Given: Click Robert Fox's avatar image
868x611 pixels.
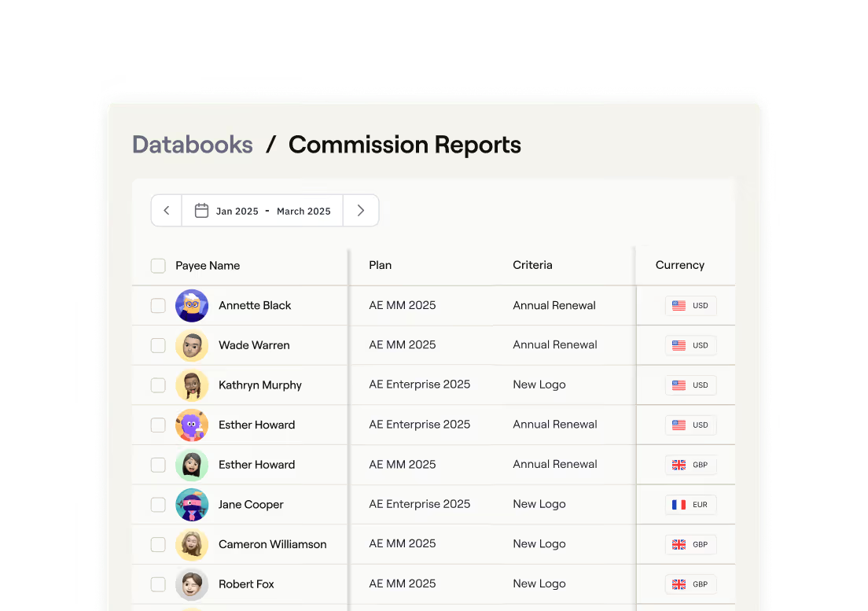Looking at the screenshot, I should [x=192, y=584].
